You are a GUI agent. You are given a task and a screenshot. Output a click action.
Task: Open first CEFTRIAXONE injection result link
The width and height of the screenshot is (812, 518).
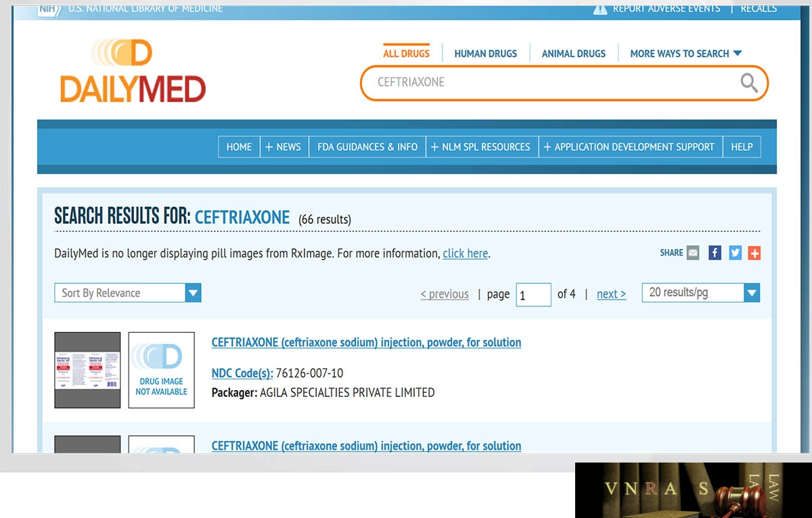coord(366,342)
